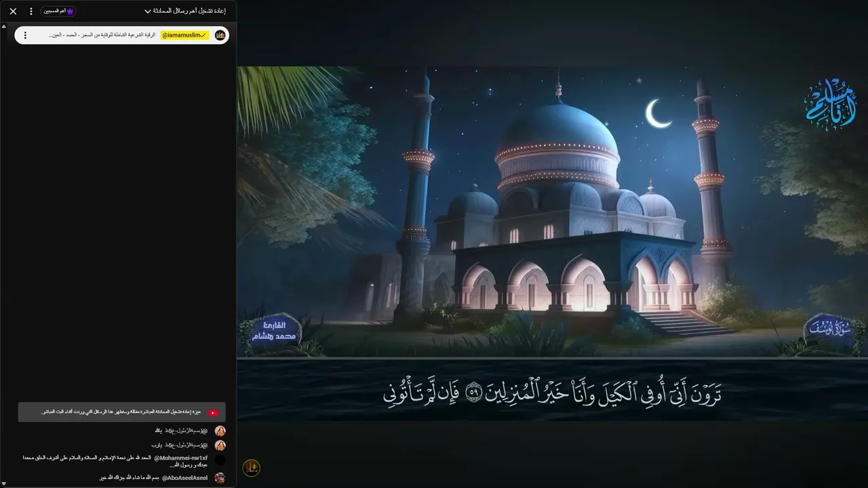Click pinned @iamamuslim channel handle
The width and height of the screenshot is (868, 488).
[185, 35]
